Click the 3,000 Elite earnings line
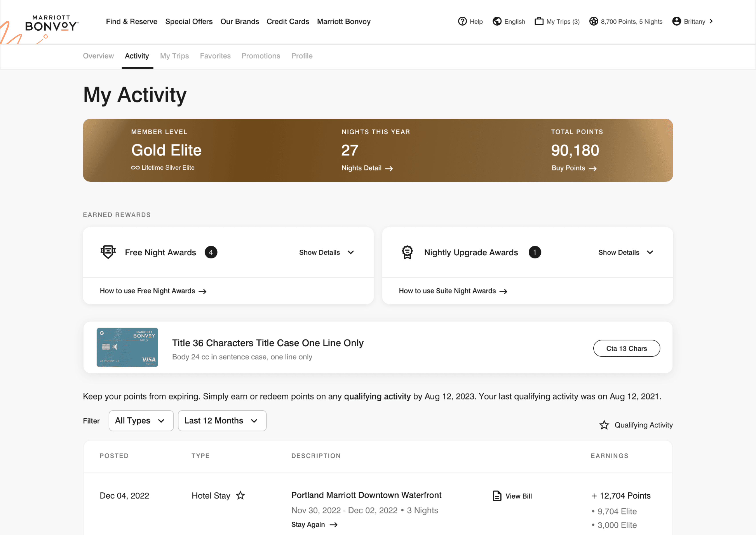The width and height of the screenshot is (756, 535). 614,525
